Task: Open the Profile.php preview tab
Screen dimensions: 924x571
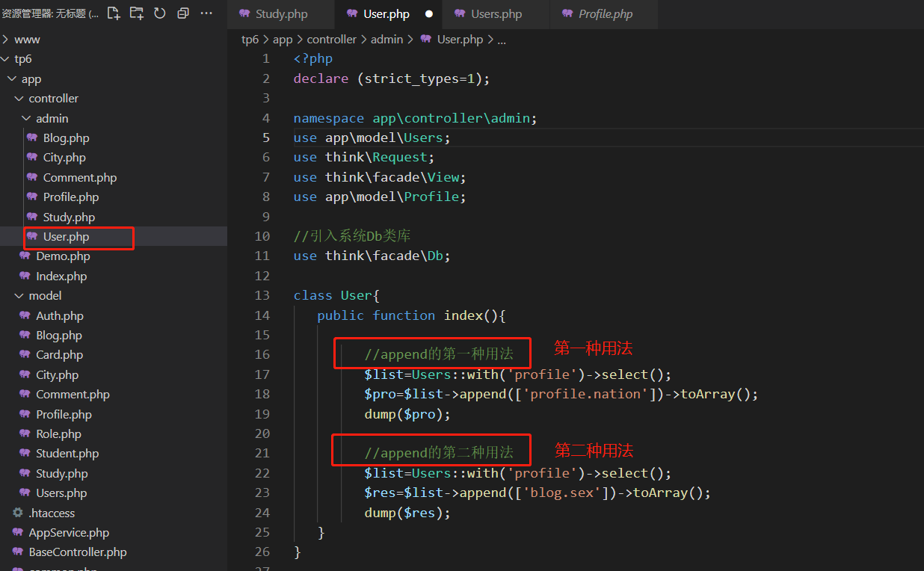Action: point(605,14)
